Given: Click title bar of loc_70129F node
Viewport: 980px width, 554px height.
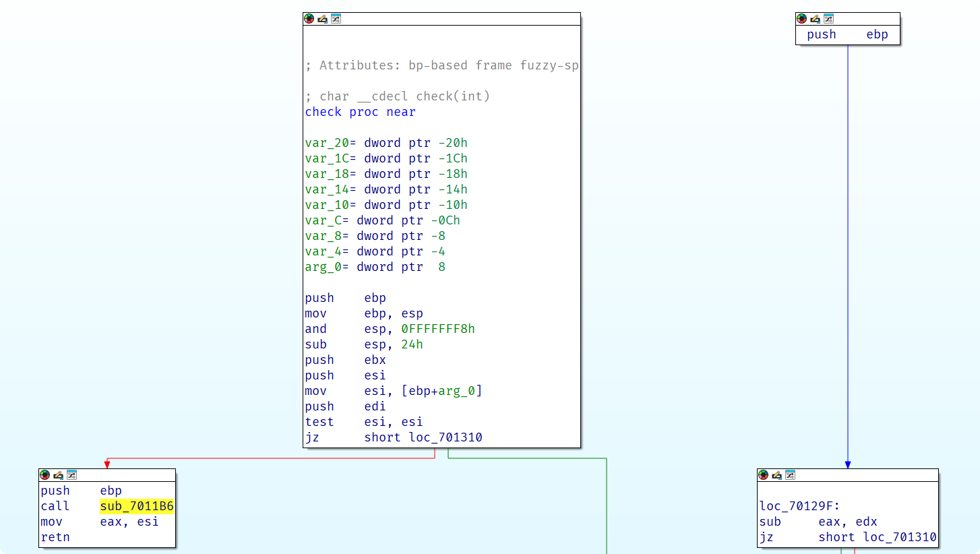Looking at the screenshot, I should coord(848,475).
